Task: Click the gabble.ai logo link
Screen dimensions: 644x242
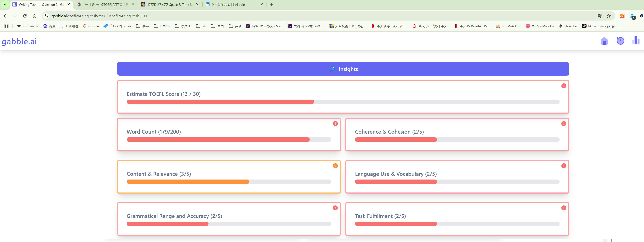Action: [x=19, y=41]
